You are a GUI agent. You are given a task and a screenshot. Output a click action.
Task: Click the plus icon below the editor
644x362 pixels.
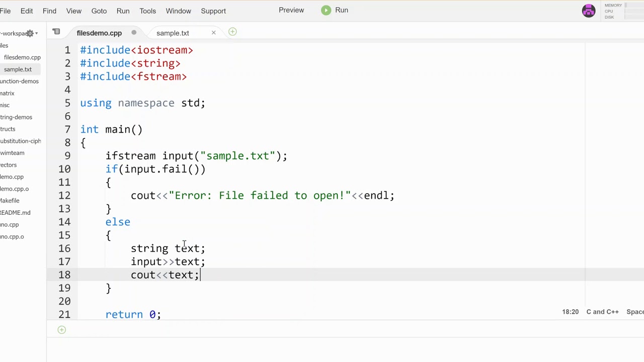(x=61, y=330)
